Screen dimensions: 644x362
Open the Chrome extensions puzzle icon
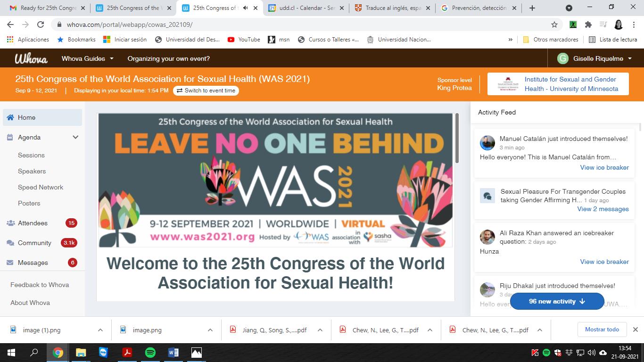coord(588,25)
